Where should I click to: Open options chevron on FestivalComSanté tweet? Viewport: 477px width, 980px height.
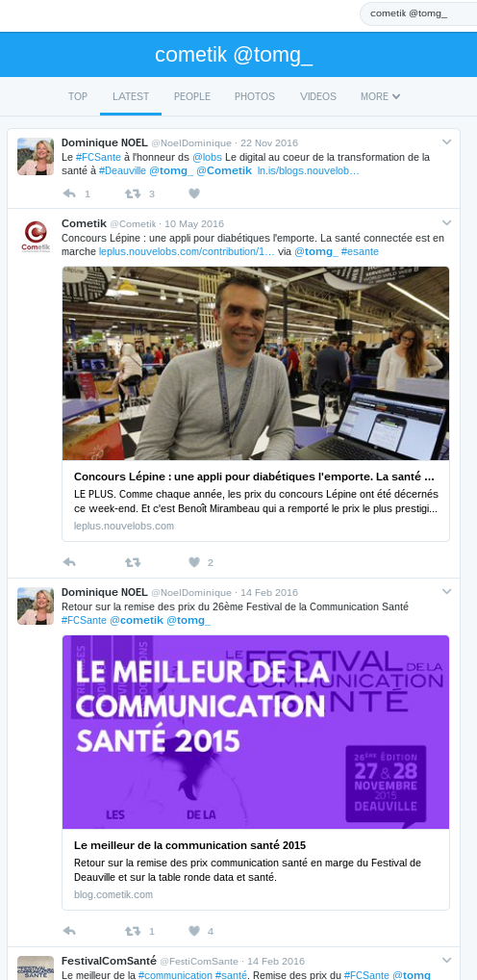click(446, 960)
